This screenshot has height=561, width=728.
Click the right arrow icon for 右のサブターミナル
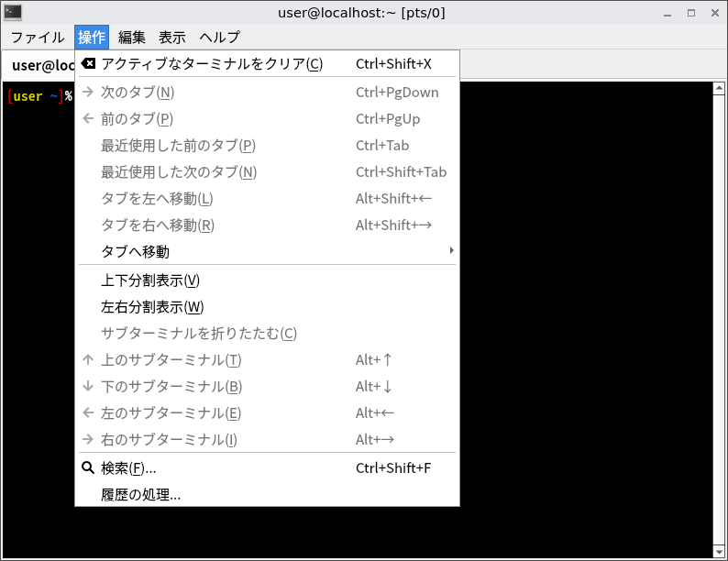pos(88,440)
